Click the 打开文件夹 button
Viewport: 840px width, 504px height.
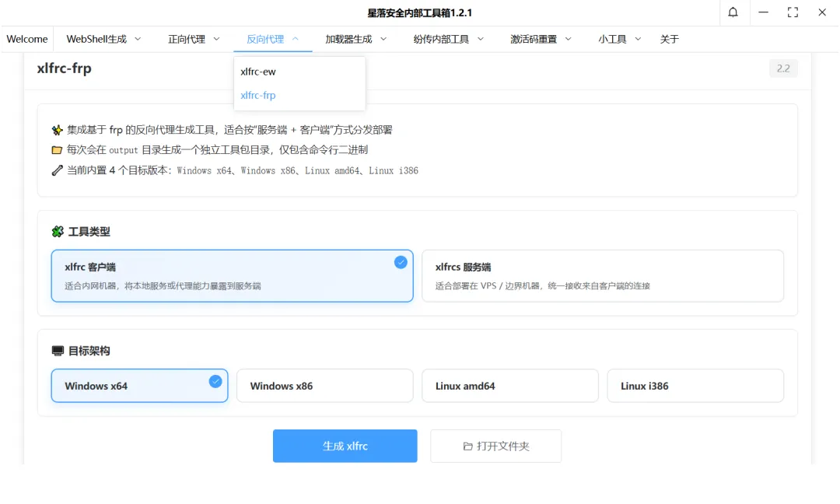(x=496, y=446)
